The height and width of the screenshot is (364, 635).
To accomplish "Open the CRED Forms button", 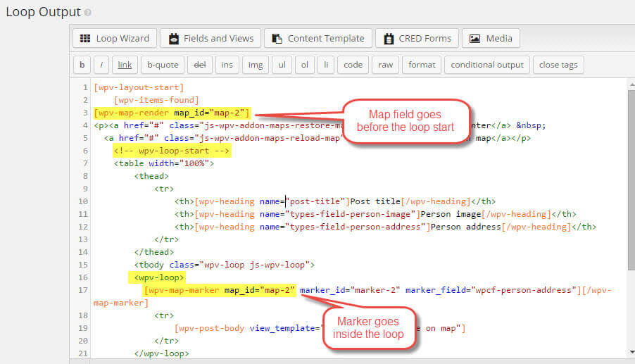I will (x=417, y=39).
